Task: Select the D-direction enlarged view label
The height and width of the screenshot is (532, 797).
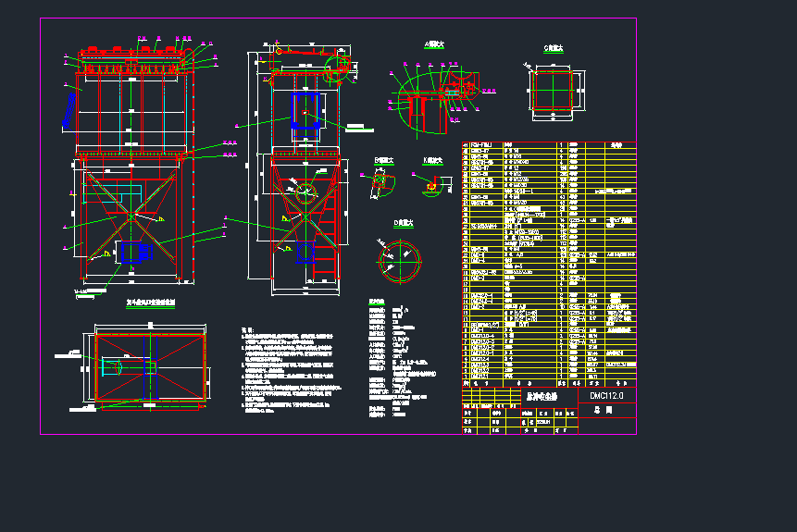Action: tap(405, 224)
